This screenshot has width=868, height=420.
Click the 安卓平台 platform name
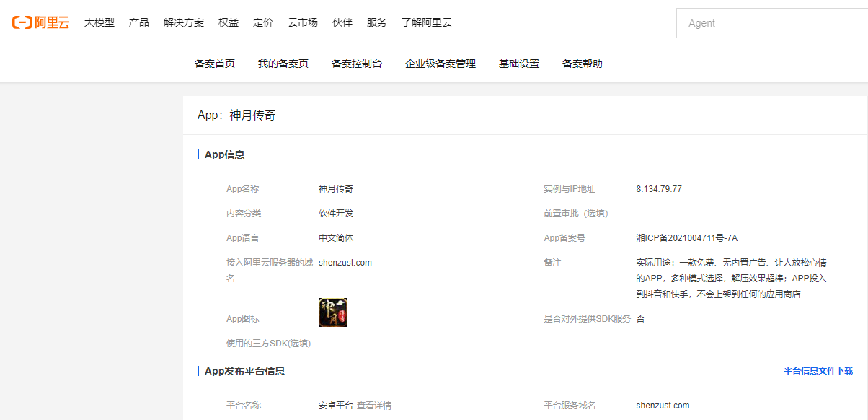(336, 406)
